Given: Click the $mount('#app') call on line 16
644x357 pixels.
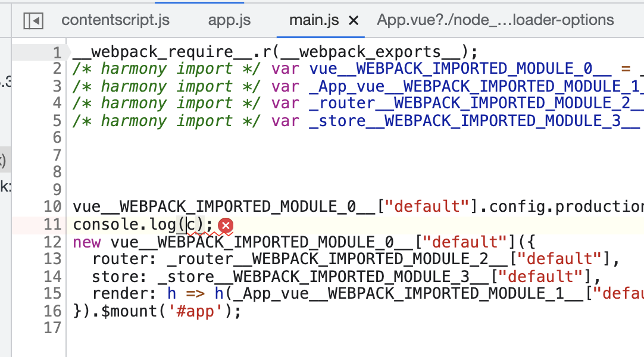Looking at the screenshot, I should (x=173, y=311).
